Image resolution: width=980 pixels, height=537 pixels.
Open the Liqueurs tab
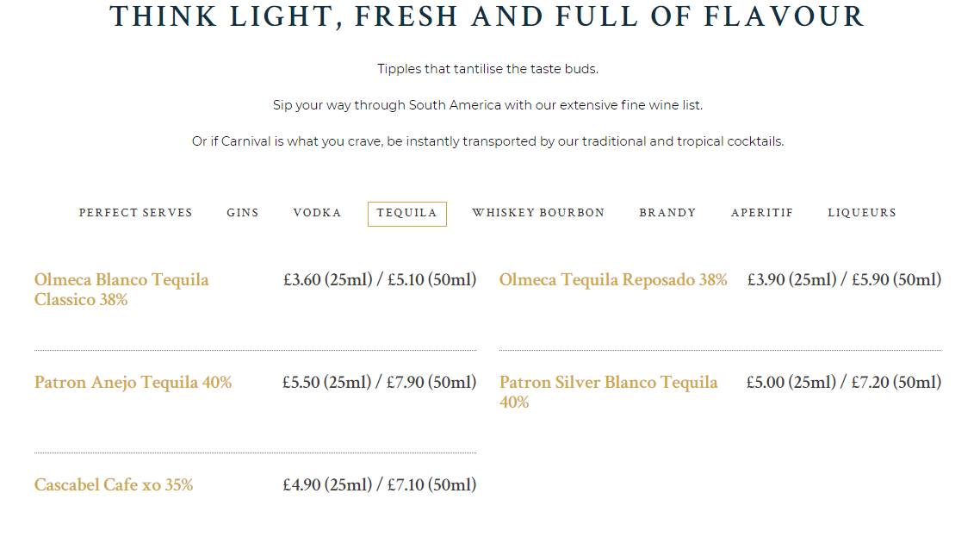(x=862, y=213)
